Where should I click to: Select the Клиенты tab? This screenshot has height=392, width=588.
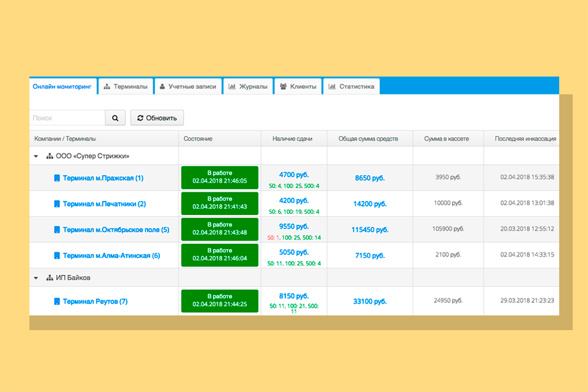click(298, 87)
